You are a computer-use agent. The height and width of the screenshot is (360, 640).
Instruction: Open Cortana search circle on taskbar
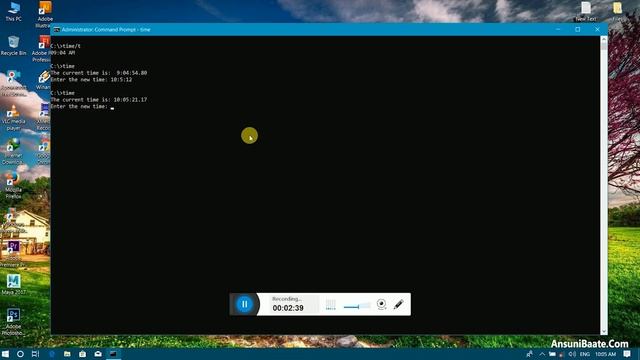coord(20,354)
